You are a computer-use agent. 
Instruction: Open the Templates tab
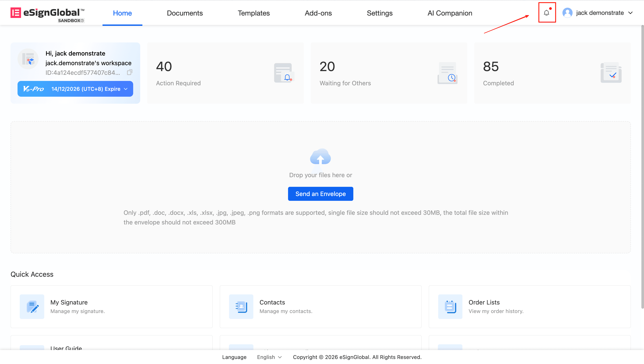pos(253,13)
